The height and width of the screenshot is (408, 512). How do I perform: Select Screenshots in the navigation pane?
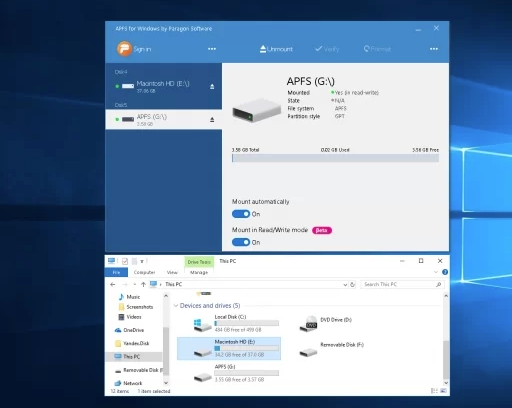tap(136, 307)
